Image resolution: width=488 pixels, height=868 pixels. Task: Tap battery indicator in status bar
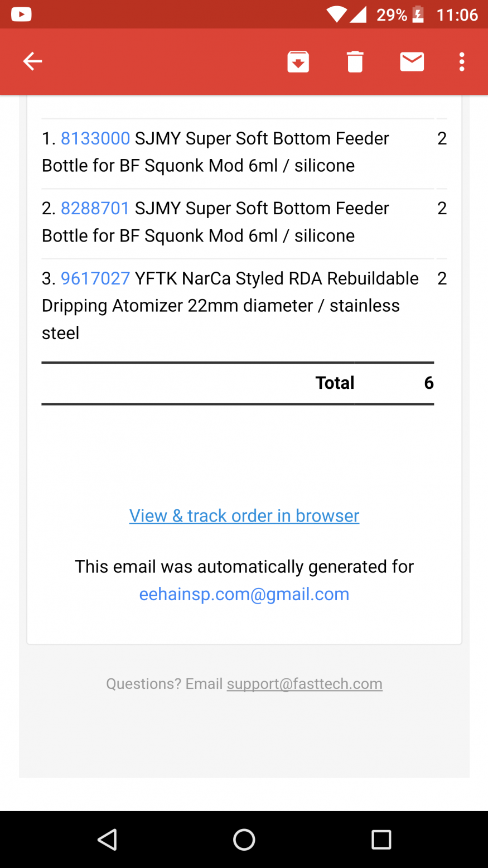(418, 15)
